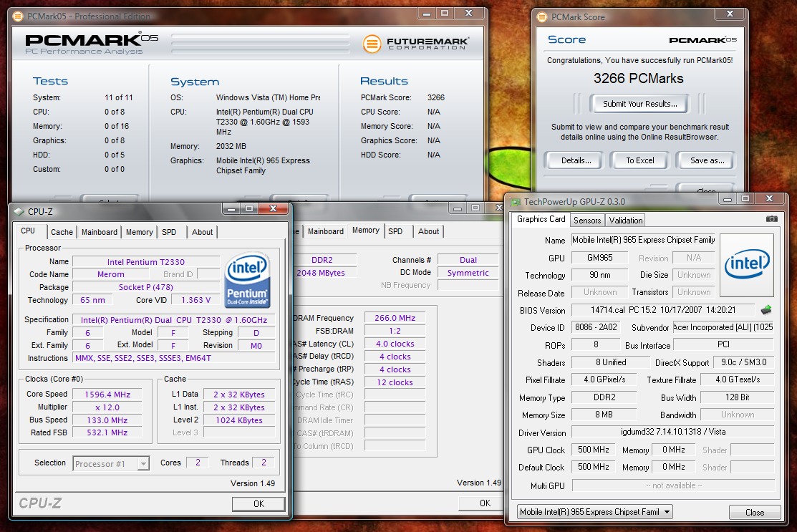Click the FSB:DRAM value 1:2

395,331
